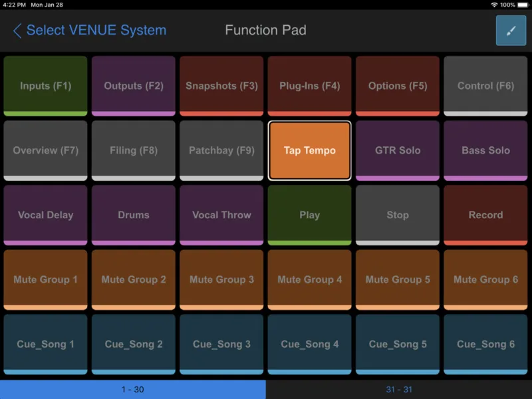
Task: Tap the Function Pad title
Action: (265, 30)
